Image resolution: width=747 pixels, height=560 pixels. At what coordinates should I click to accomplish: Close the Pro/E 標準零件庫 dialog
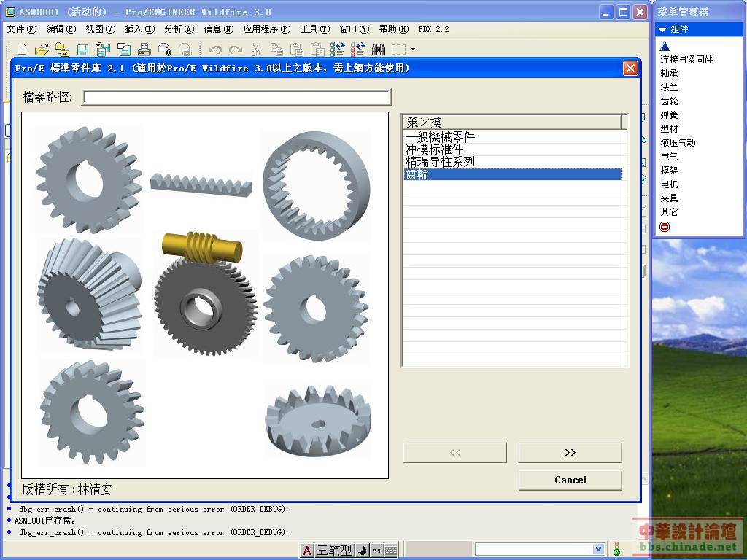[x=630, y=68]
